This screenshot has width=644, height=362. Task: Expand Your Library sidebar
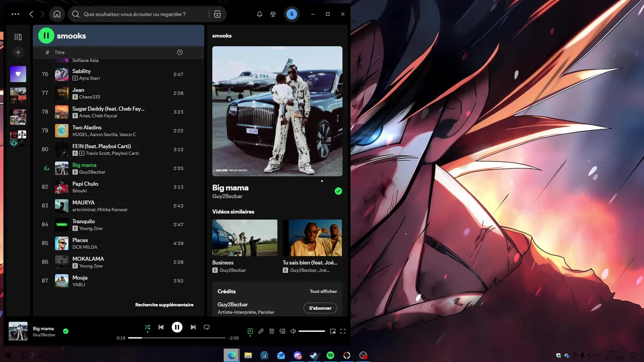[18, 37]
